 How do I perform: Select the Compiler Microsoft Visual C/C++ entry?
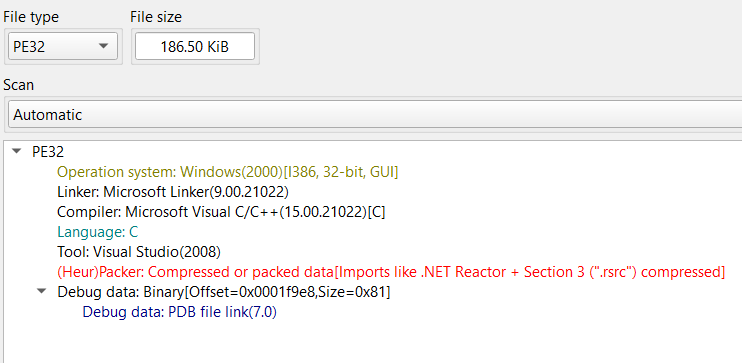[221, 212]
